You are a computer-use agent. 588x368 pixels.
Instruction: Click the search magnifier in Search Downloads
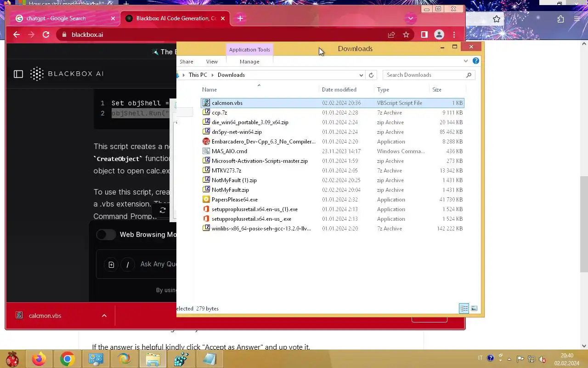pyautogui.click(x=469, y=75)
